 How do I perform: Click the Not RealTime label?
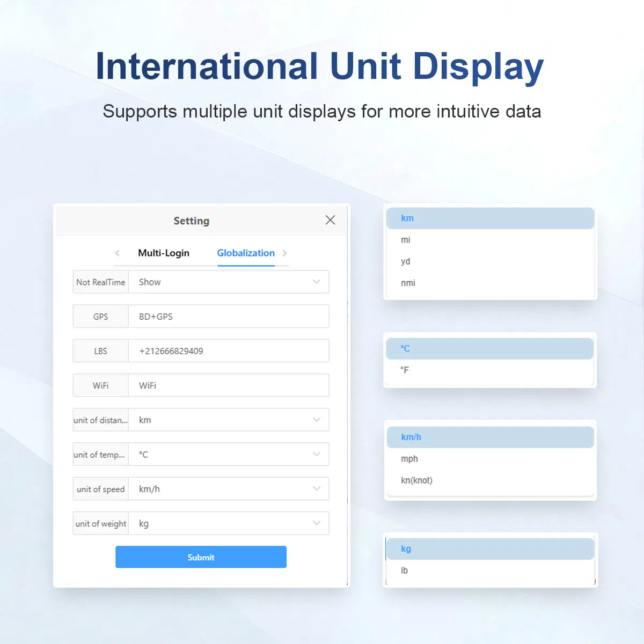point(101,282)
